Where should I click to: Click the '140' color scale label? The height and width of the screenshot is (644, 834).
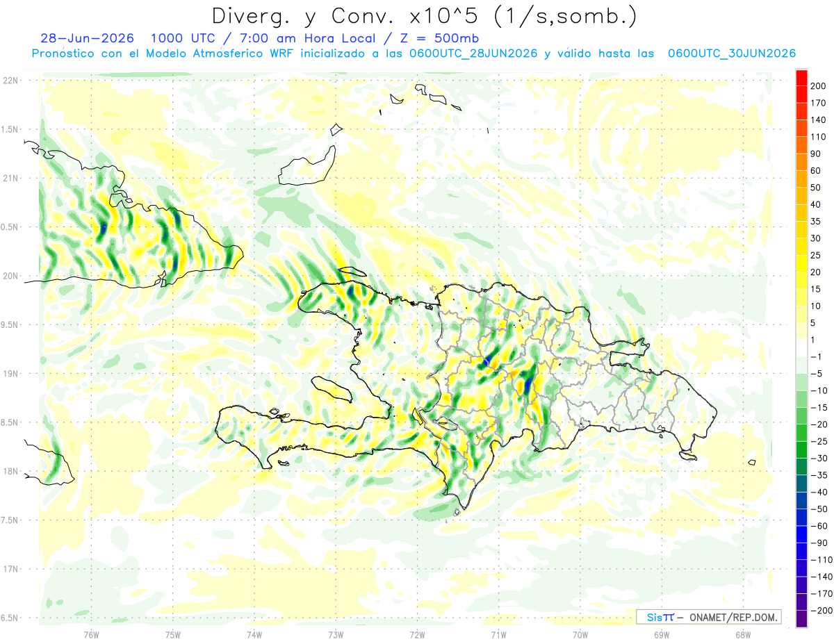click(x=819, y=120)
